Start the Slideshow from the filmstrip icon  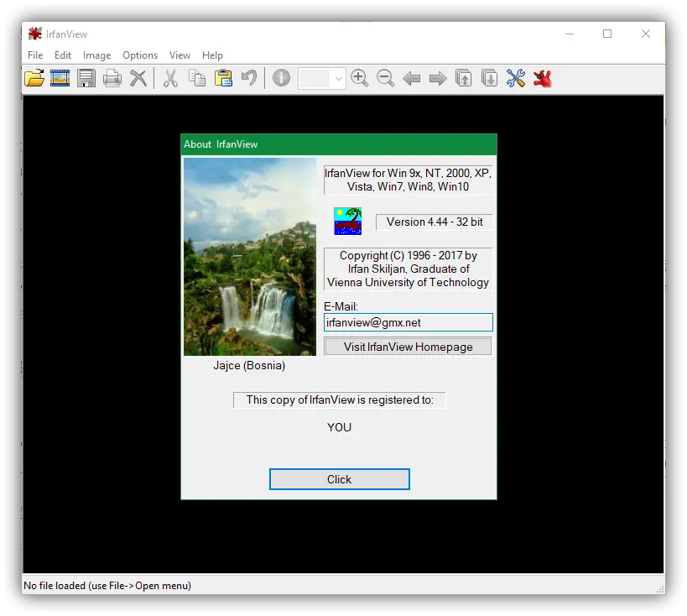(x=60, y=79)
